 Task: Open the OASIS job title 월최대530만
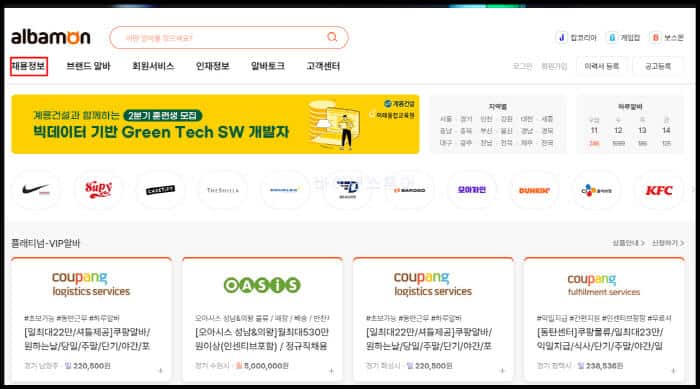coord(262,339)
